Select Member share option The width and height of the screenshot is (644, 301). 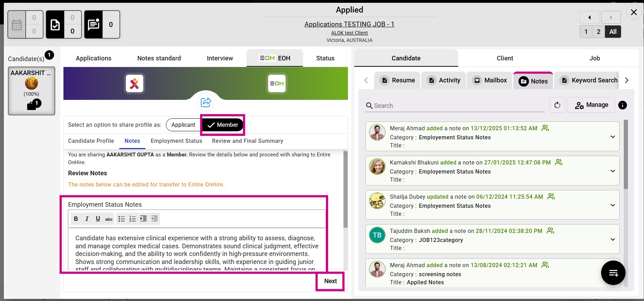(x=223, y=125)
